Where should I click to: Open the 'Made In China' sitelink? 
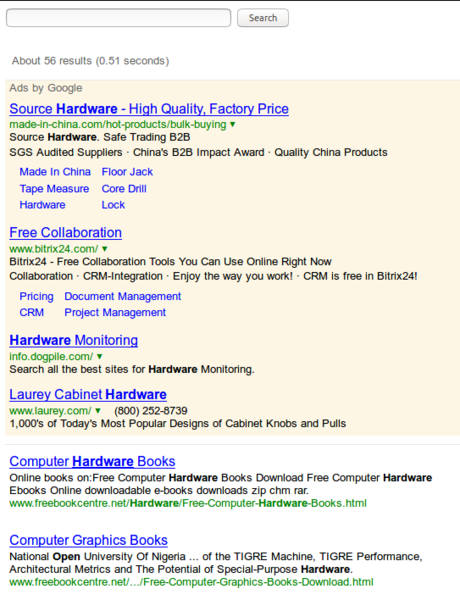click(55, 172)
